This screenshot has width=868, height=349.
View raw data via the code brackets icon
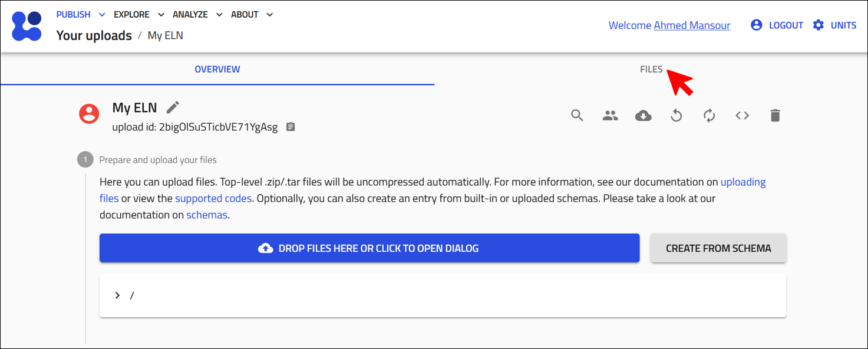click(x=742, y=116)
